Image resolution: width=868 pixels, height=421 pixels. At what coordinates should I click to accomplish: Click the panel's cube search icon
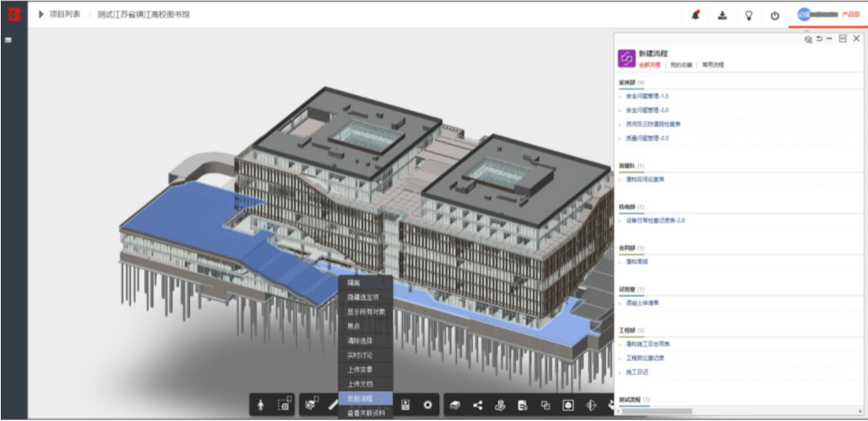pos(807,38)
